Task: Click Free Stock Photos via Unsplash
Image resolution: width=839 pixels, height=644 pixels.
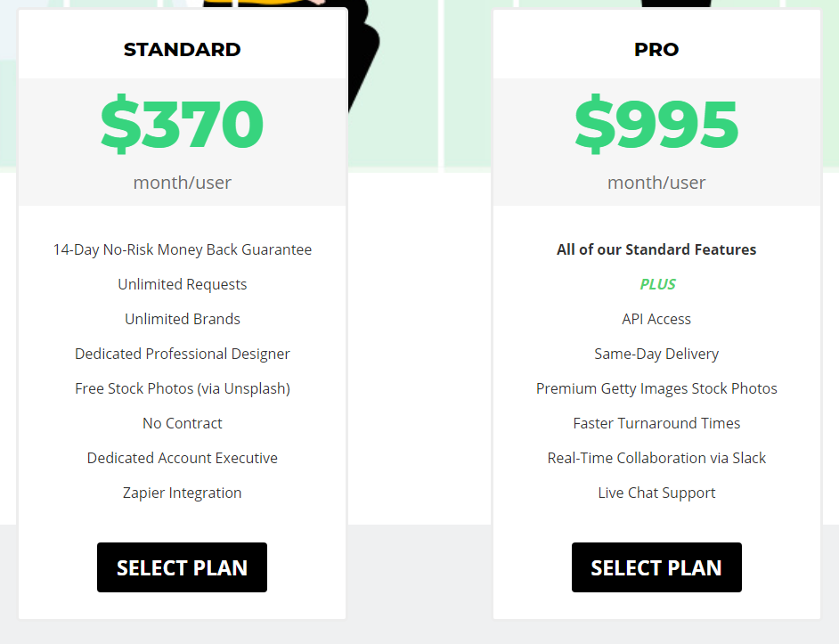Action: coord(182,388)
